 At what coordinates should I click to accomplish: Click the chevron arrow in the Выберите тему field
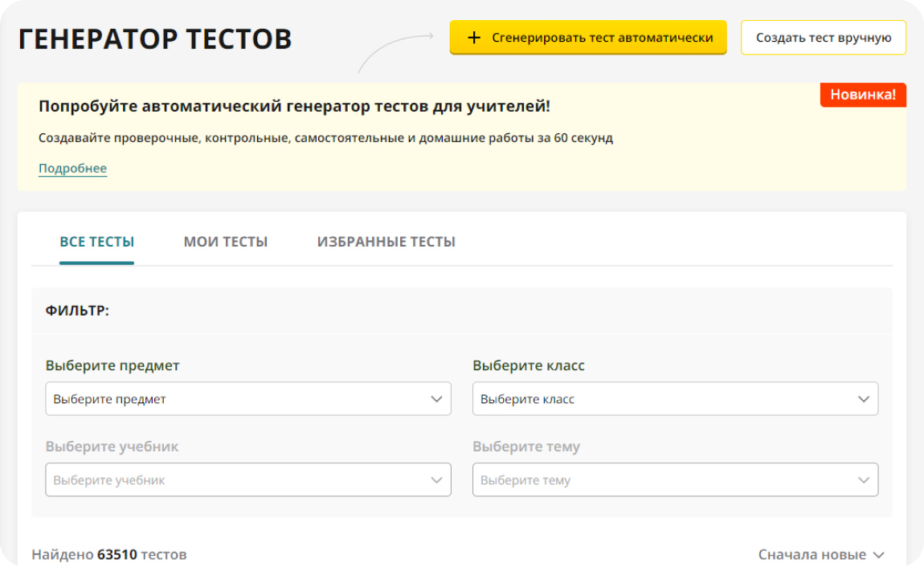coord(864,480)
